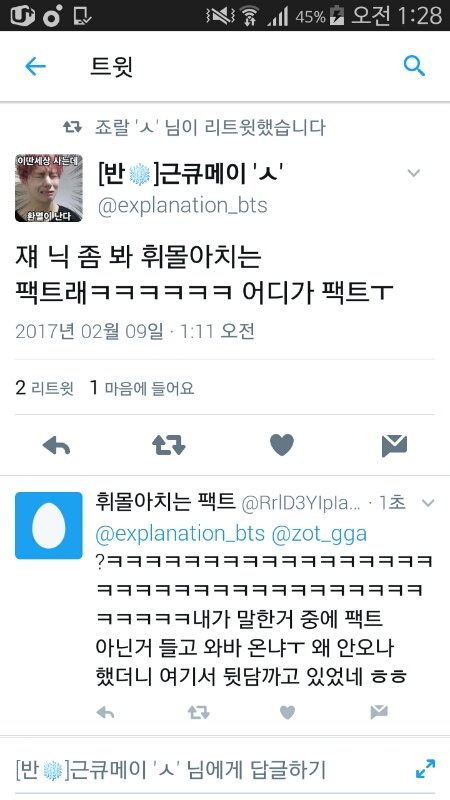Screen dimensions: 450x800
Task: Retweet the main tweet
Action: tap(169, 445)
